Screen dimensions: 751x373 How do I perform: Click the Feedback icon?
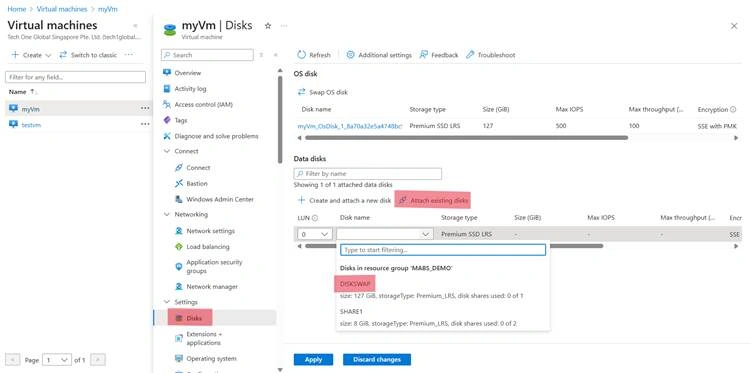[x=423, y=55]
